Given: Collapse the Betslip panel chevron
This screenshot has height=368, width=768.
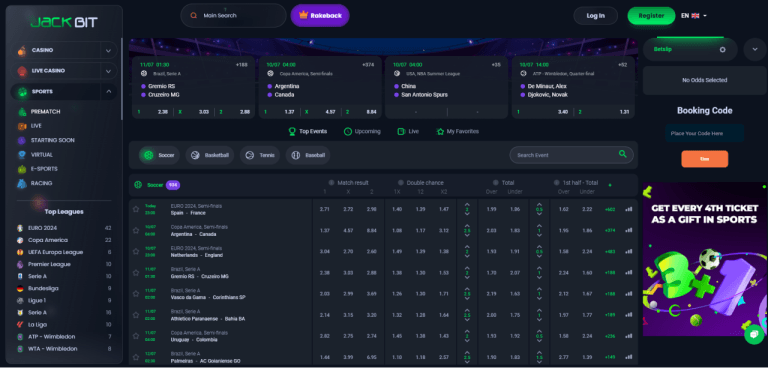Looking at the screenshot, I should click(x=754, y=49).
